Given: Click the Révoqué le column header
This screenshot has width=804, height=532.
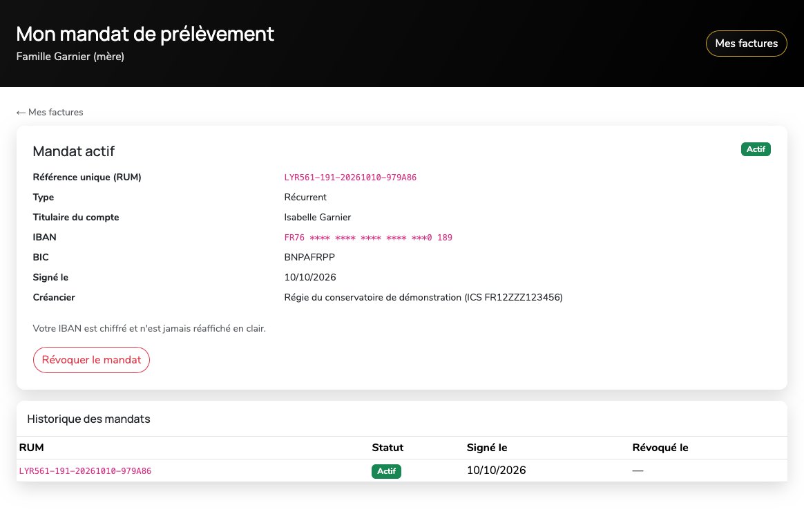Looking at the screenshot, I should click(660, 448).
